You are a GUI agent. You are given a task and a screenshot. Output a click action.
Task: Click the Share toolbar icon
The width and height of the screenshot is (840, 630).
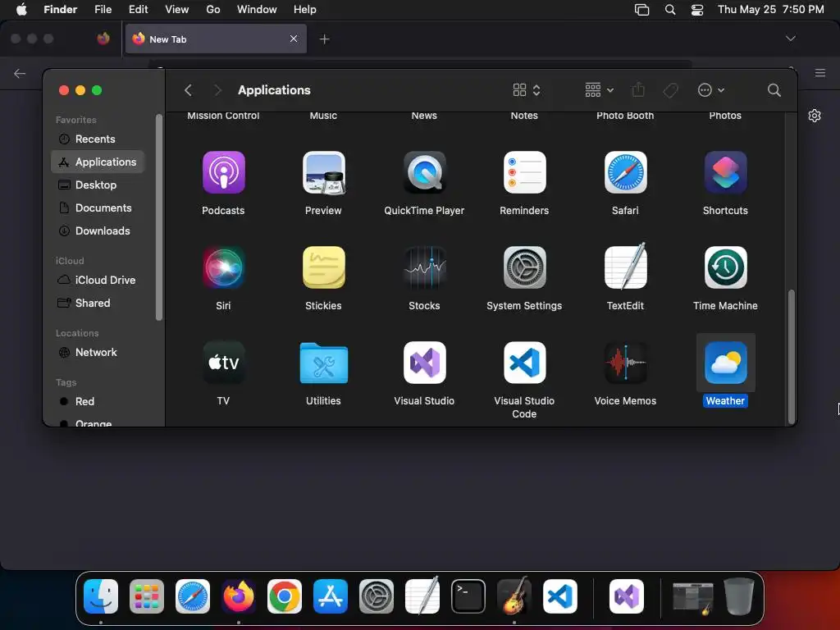638,89
